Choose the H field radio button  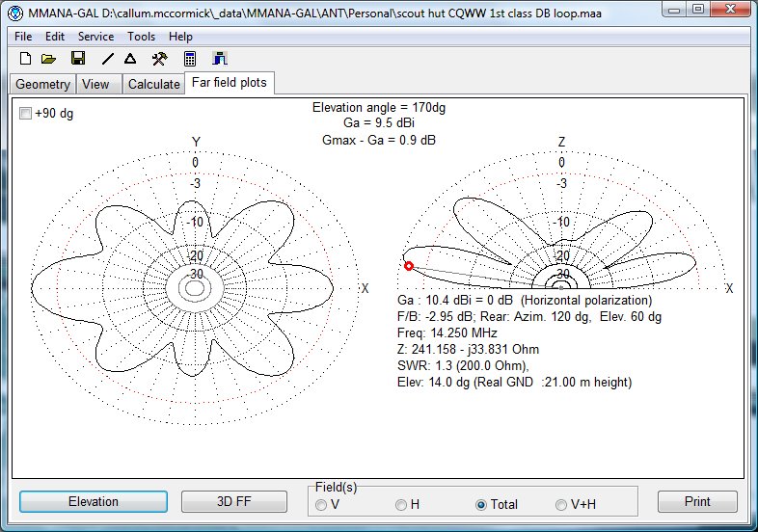(x=401, y=505)
